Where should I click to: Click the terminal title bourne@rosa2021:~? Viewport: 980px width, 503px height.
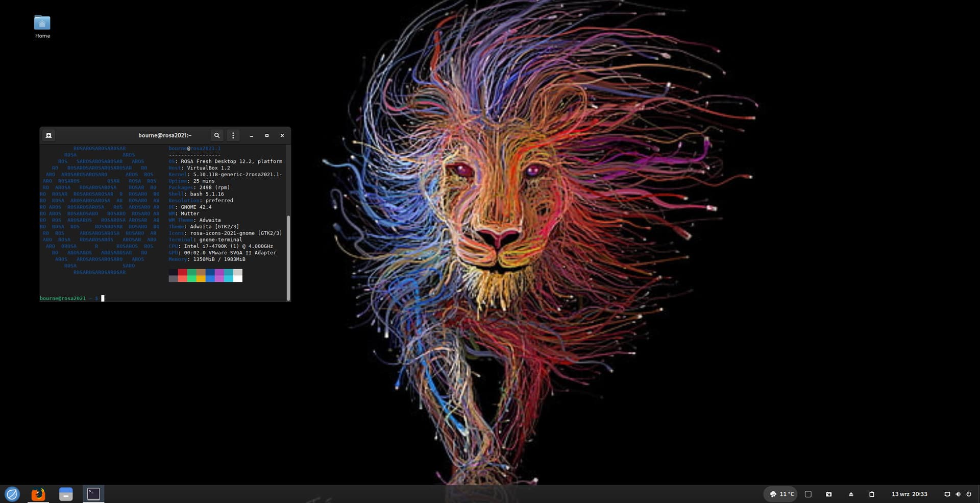tap(165, 135)
